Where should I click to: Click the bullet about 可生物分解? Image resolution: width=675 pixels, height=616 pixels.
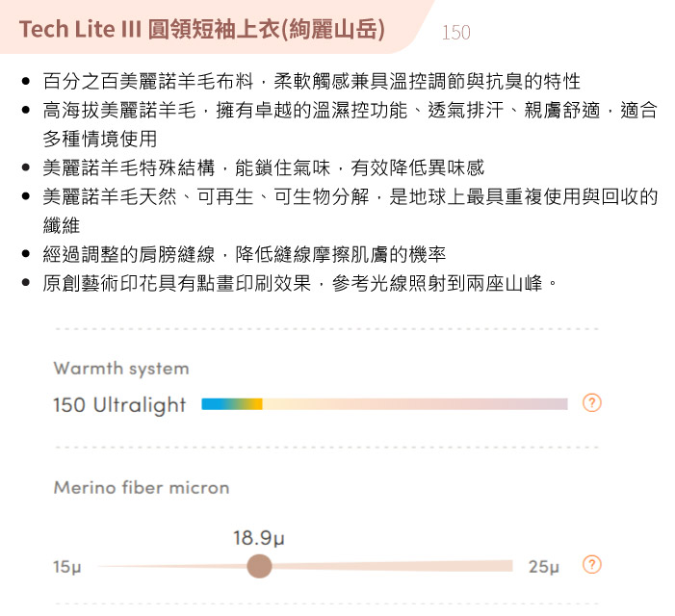point(350,211)
